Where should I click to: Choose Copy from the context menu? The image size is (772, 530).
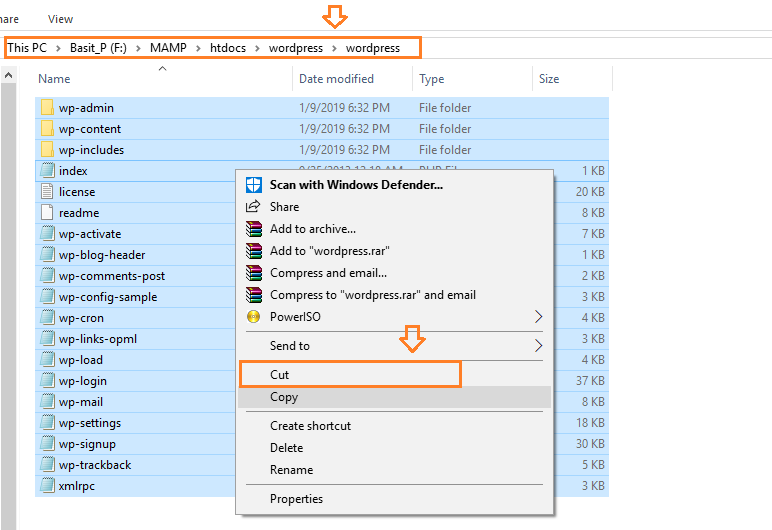click(x=394, y=397)
